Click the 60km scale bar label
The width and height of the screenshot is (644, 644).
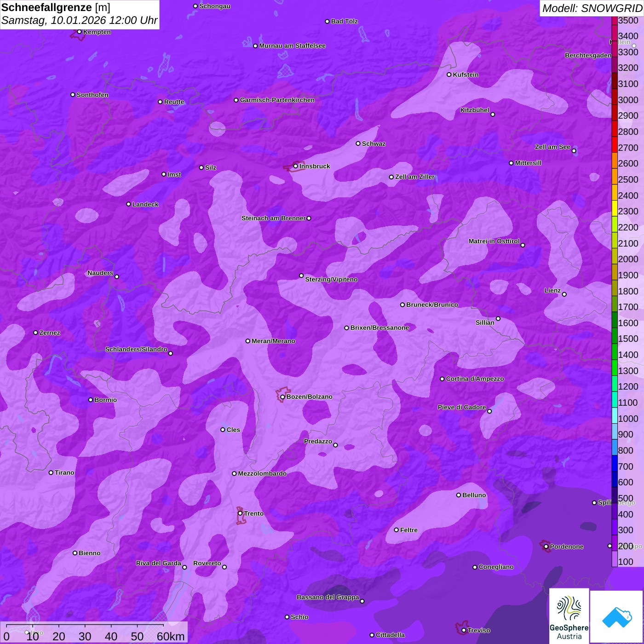point(171,636)
